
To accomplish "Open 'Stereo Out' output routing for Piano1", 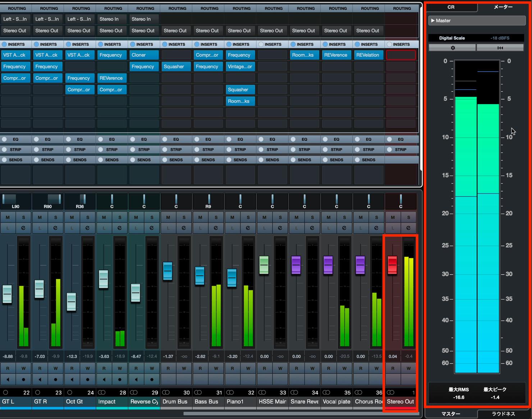I will point(239,31).
